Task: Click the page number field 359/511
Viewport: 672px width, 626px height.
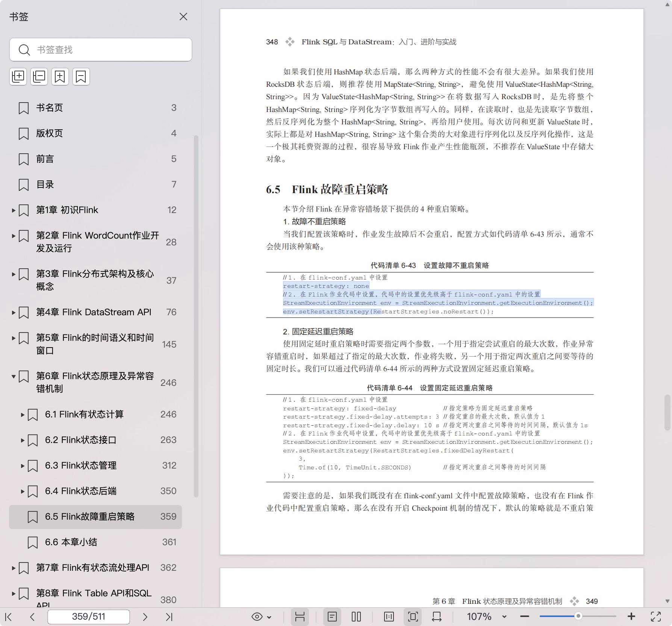Action: (x=89, y=617)
